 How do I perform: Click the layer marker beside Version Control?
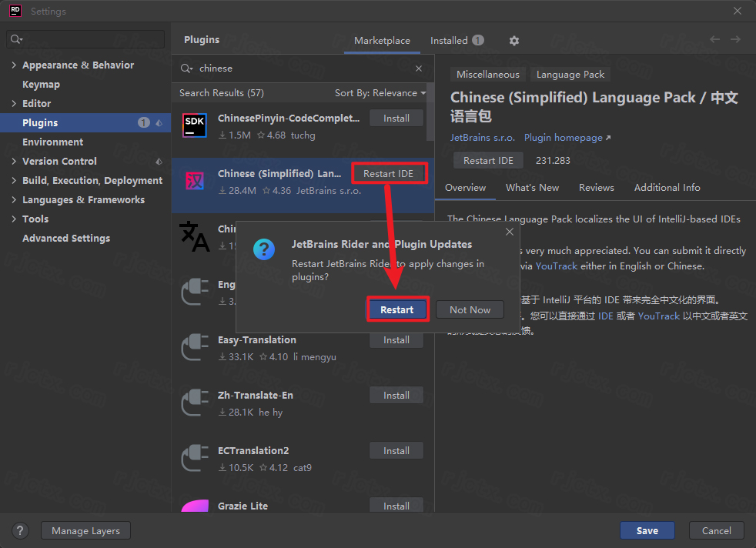tap(159, 162)
